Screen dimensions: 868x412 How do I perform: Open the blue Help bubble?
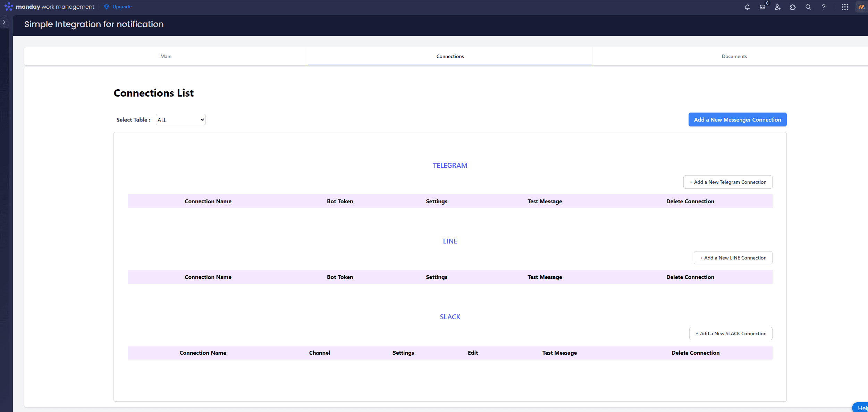pos(861,408)
